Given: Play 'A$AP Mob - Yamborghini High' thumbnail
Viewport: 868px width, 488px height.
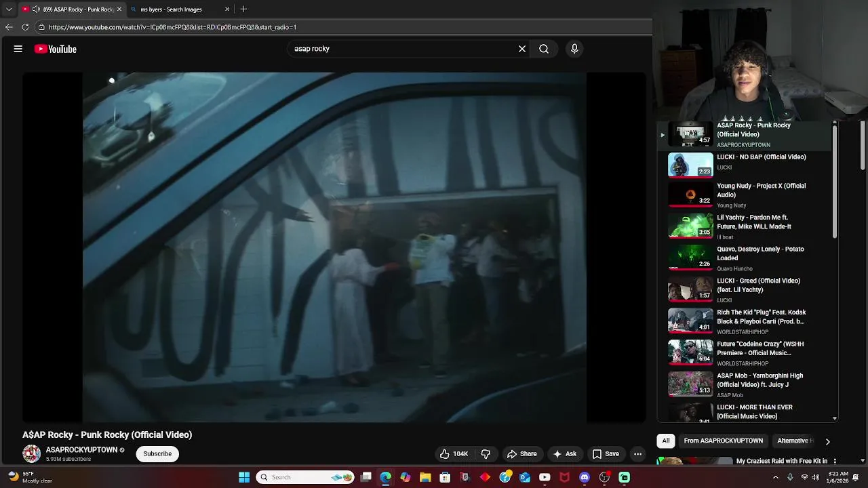Looking at the screenshot, I should (x=690, y=384).
